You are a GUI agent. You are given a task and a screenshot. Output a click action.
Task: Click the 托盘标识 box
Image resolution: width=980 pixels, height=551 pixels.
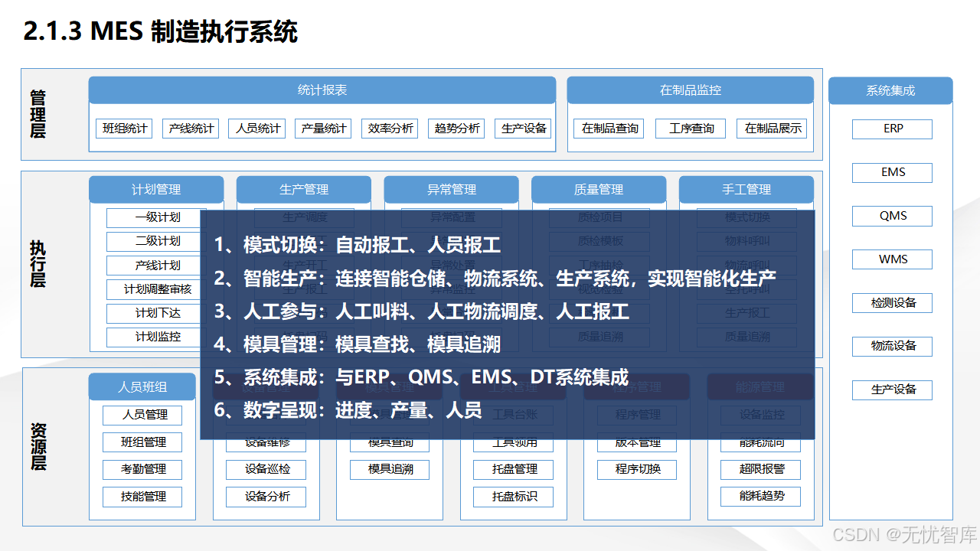point(513,497)
